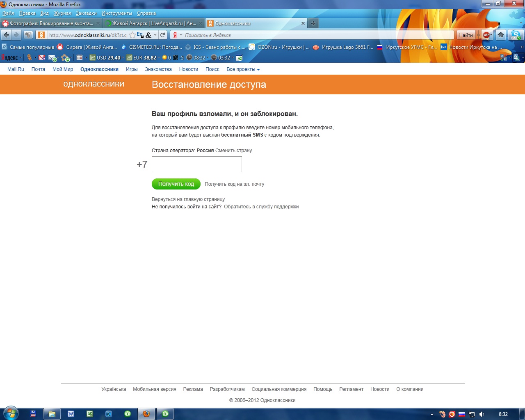Screen dimensions: 525x420
Task: Click the Сменить страну link
Action: [x=233, y=151]
